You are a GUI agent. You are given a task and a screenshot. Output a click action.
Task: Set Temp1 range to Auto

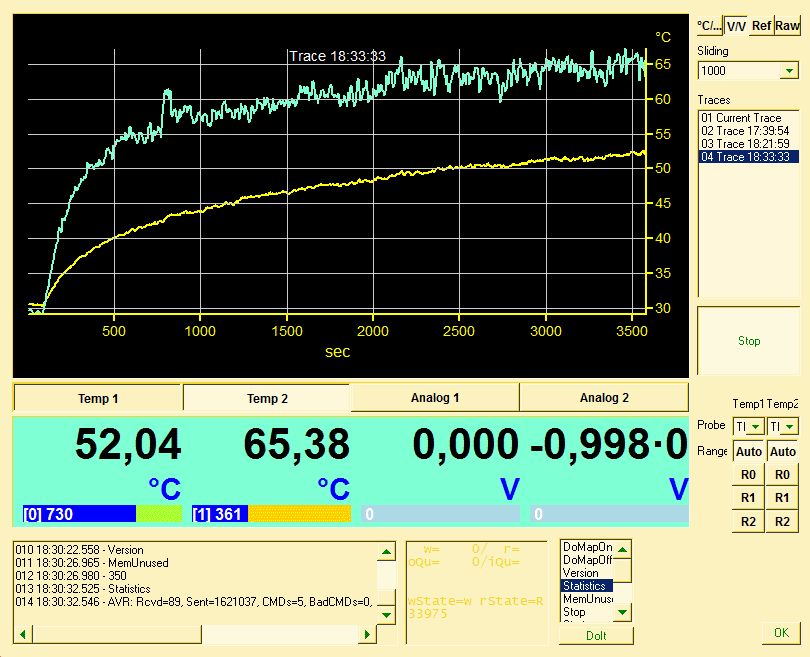[x=748, y=452]
